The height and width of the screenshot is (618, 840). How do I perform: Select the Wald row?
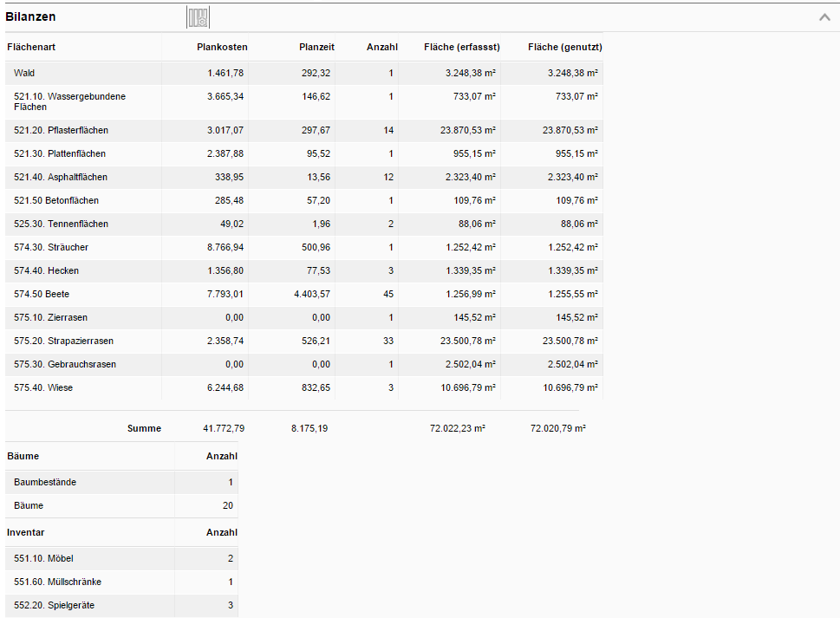(x=303, y=73)
